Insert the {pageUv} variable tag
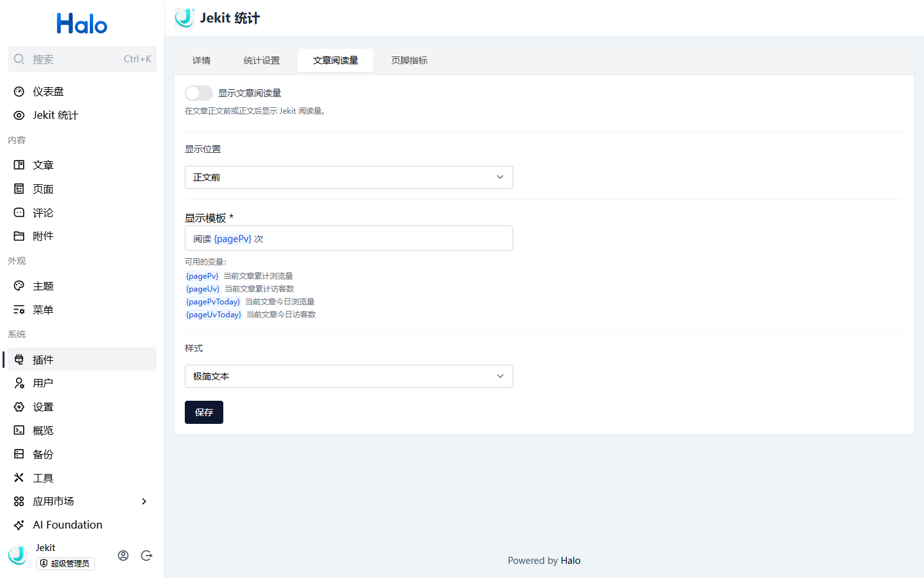 (203, 289)
